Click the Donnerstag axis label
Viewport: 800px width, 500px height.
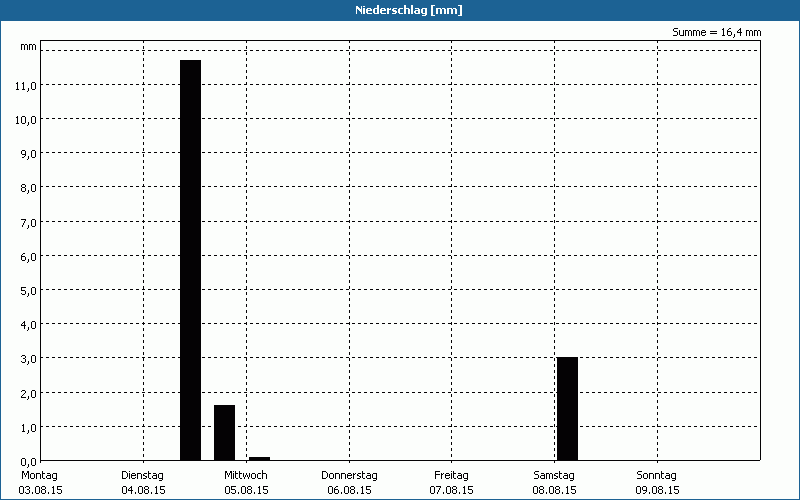click(x=349, y=475)
